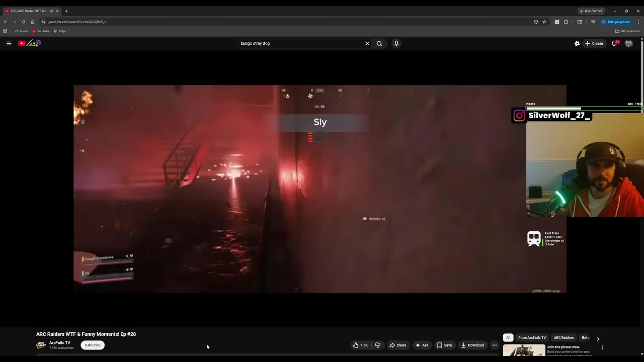Open the extension icon left of the extensions puzzle

click(556, 22)
